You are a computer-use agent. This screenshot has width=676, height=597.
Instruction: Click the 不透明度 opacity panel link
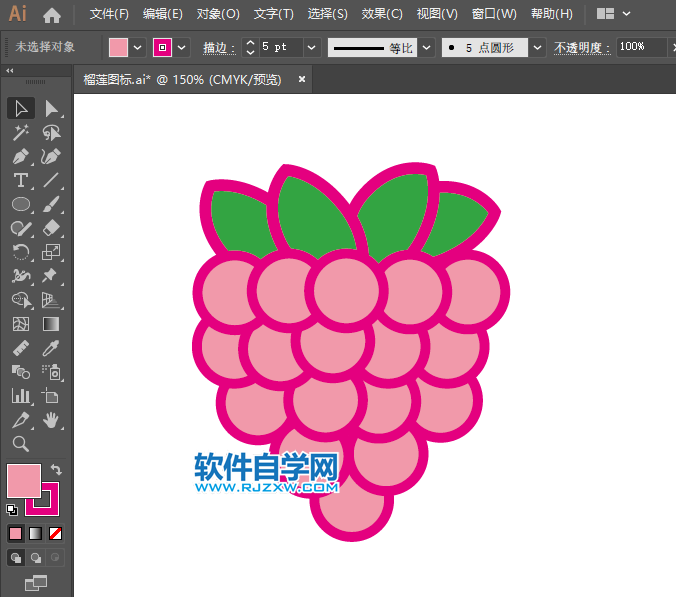[x=582, y=48]
